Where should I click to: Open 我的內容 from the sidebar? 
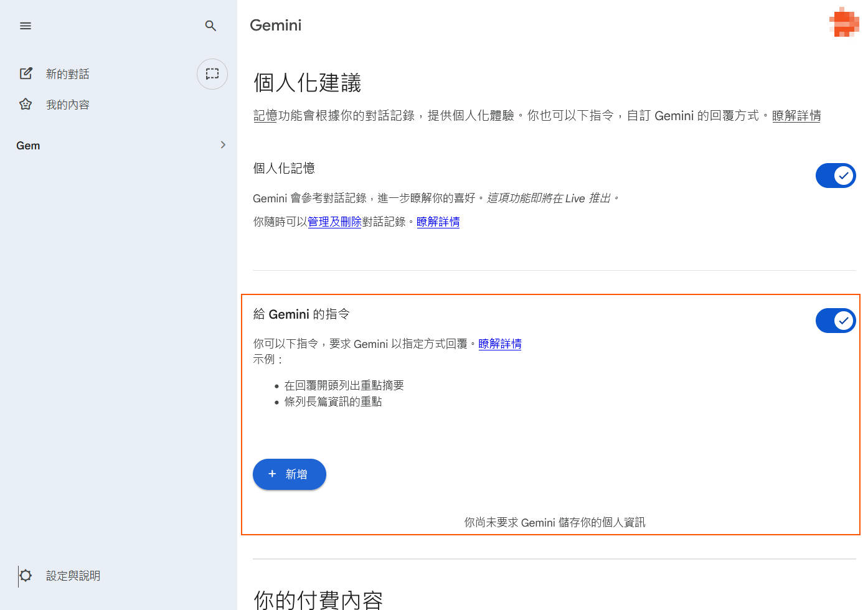[x=67, y=105]
